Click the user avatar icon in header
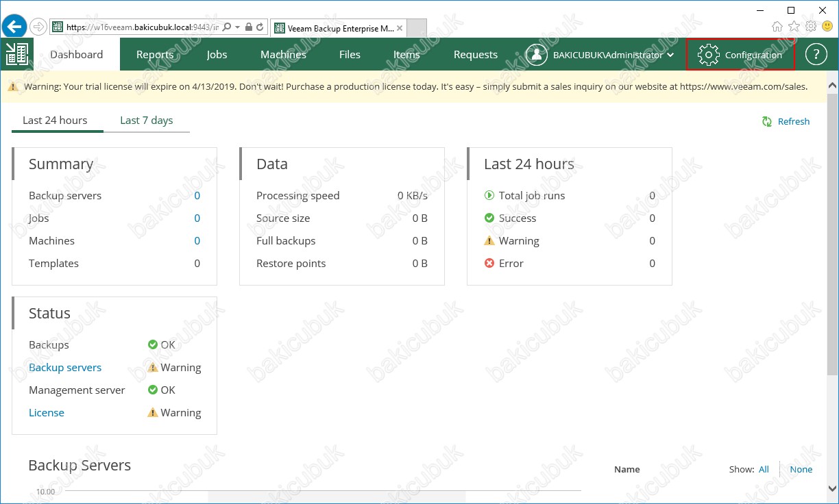Image resolution: width=839 pixels, height=504 pixels. pos(537,55)
